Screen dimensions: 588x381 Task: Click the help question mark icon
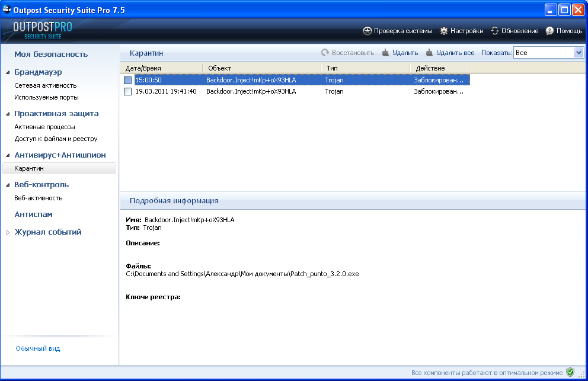(x=549, y=31)
